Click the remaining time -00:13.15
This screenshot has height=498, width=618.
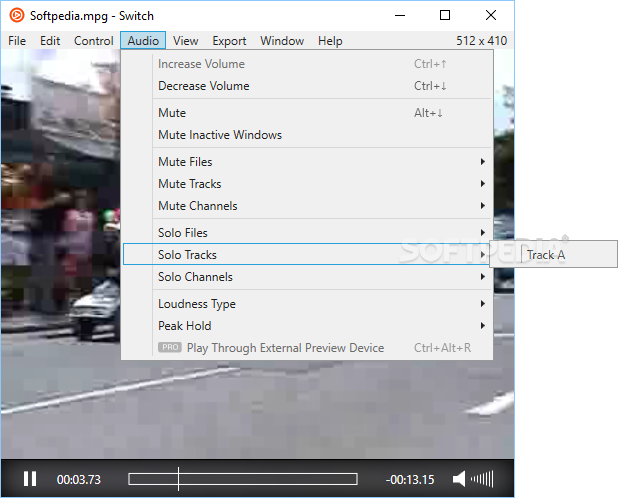click(410, 479)
